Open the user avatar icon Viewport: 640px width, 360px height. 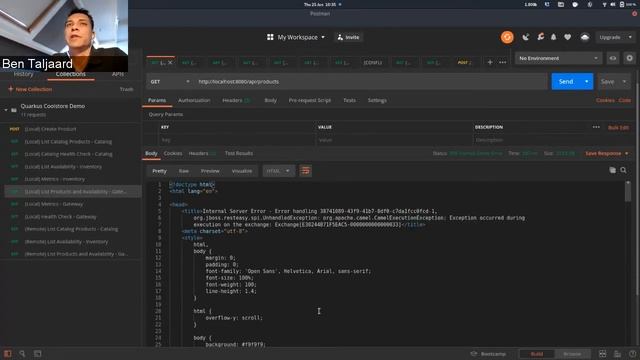coord(585,37)
